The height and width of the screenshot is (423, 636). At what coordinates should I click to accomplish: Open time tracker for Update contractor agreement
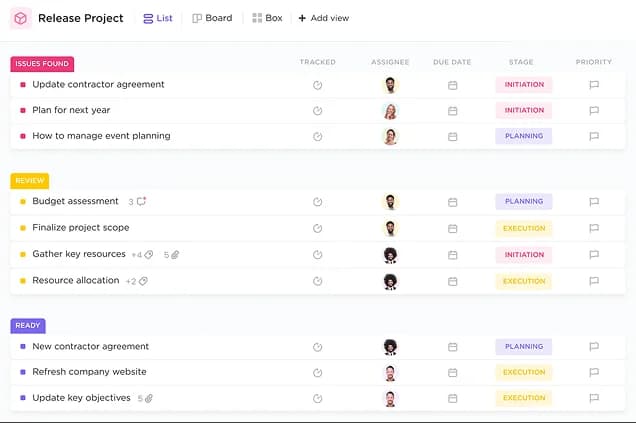(318, 85)
